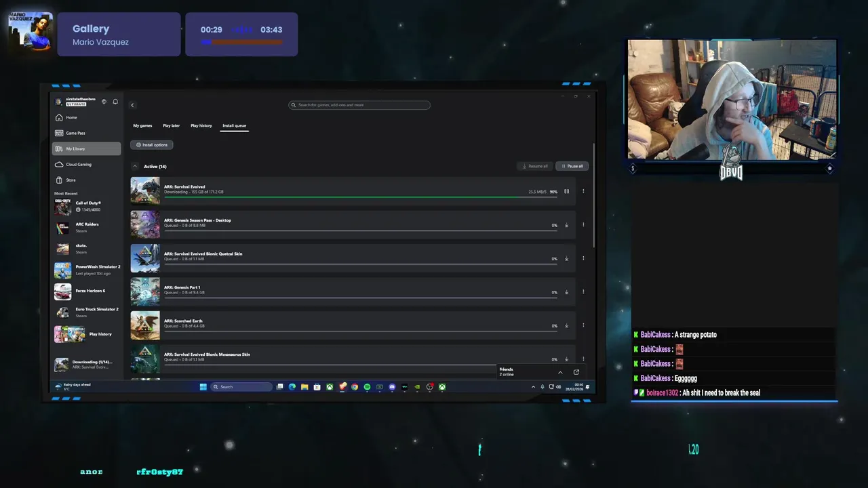Viewport: 868px width, 488px height.
Task: Start download of ARK: Genesis Part 1
Action: coord(566,292)
